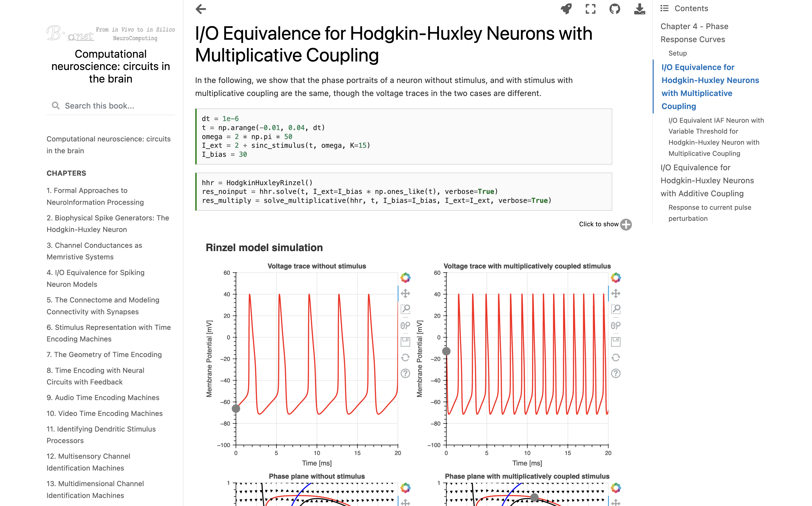Select Pan tool on left voltage plot
Viewport: 812px width, 506px height.
[405, 293]
